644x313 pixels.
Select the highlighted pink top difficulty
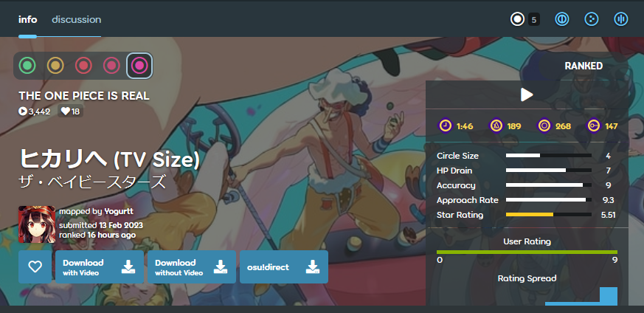(x=139, y=65)
